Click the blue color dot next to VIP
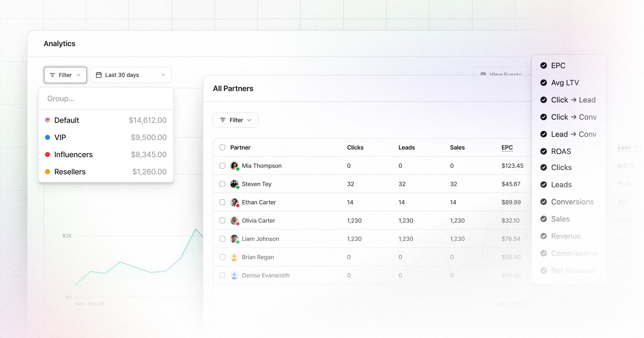 (48, 137)
